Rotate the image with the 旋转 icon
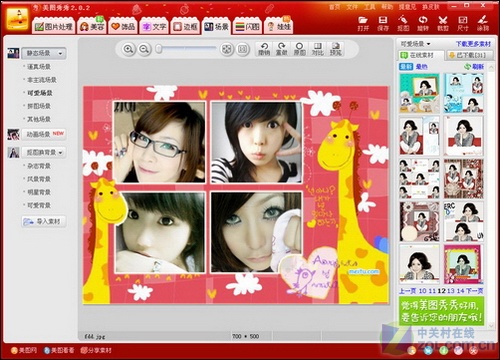Image resolution: width=500 pixels, height=360 pixels. tap(423, 23)
